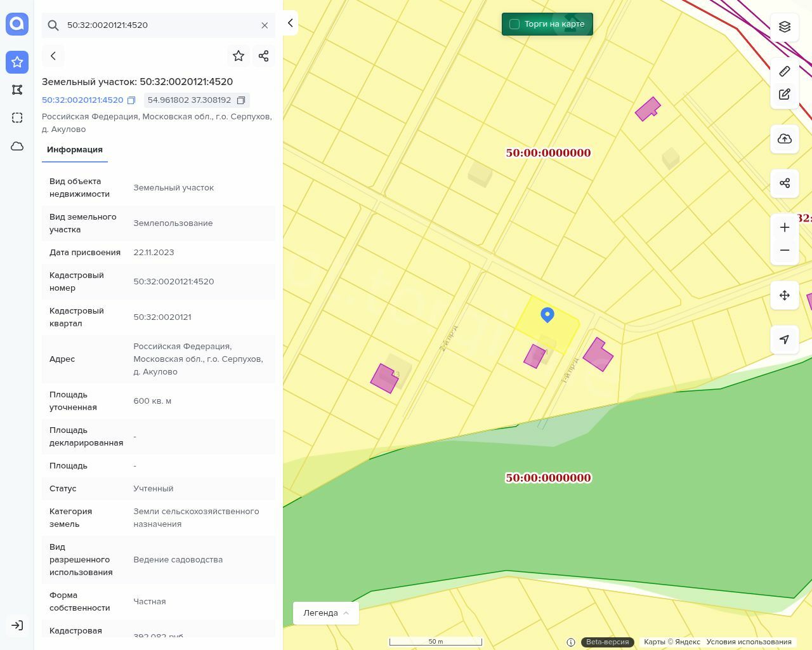Collapse the left information sidebar
The height and width of the screenshot is (650, 812).
290,23
